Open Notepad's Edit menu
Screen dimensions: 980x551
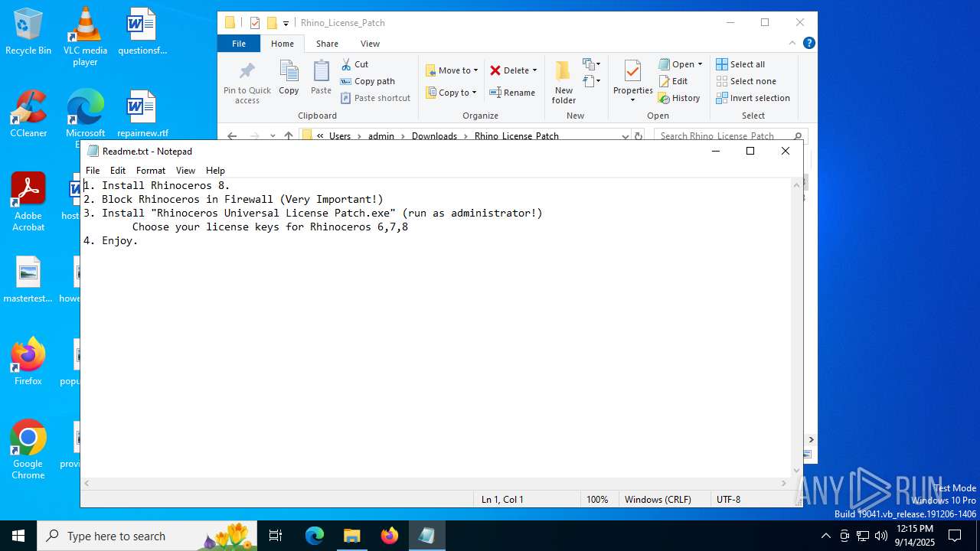pyautogui.click(x=117, y=171)
